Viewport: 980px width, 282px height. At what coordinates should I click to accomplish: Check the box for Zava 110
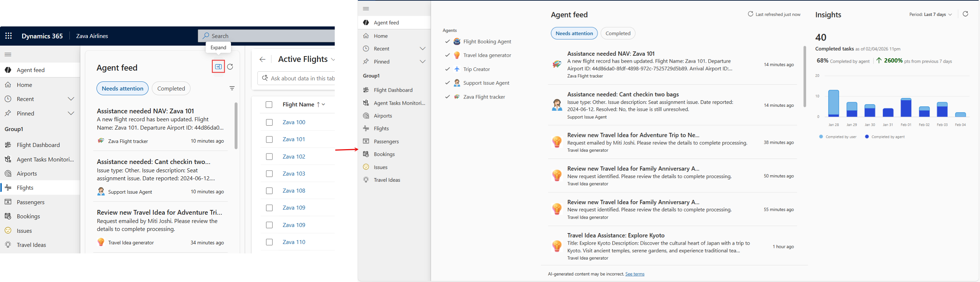pos(269,242)
